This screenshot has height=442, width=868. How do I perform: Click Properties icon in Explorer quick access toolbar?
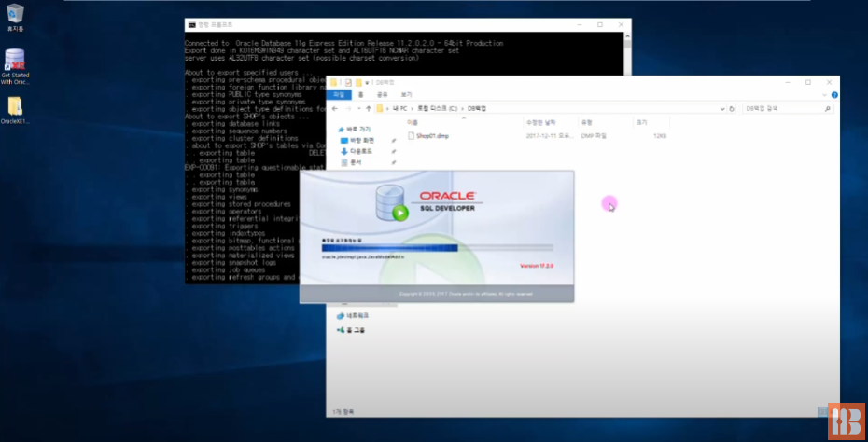coord(348,82)
